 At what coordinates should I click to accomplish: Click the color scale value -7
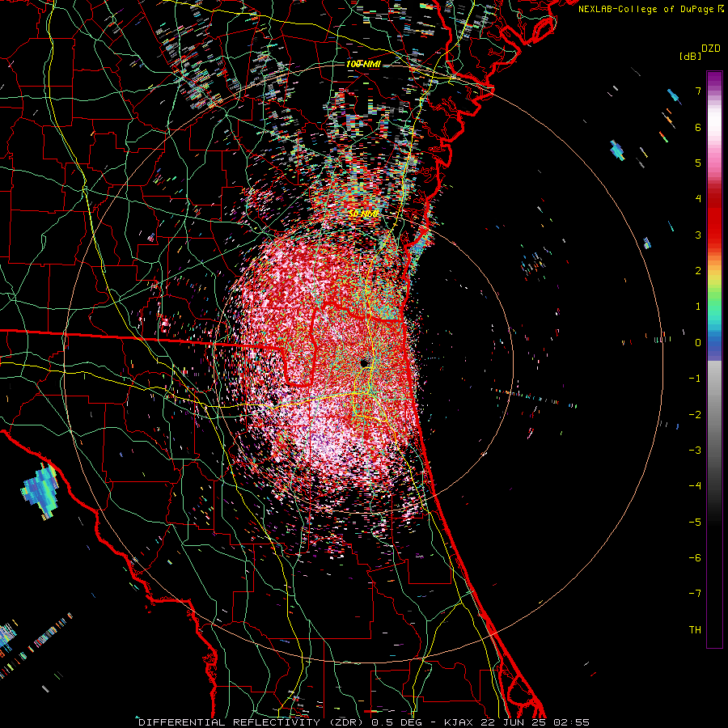pyautogui.click(x=695, y=594)
